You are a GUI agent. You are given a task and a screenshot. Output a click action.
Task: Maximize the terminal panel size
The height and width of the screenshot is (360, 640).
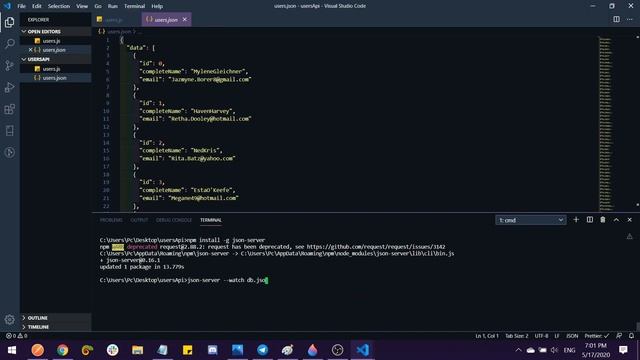point(616,220)
